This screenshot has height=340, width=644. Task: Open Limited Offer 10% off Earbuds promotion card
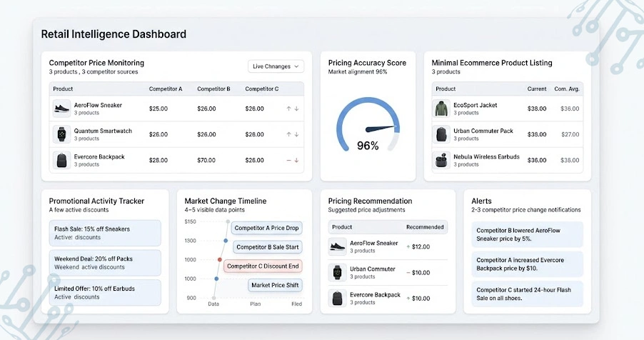coord(105,293)
